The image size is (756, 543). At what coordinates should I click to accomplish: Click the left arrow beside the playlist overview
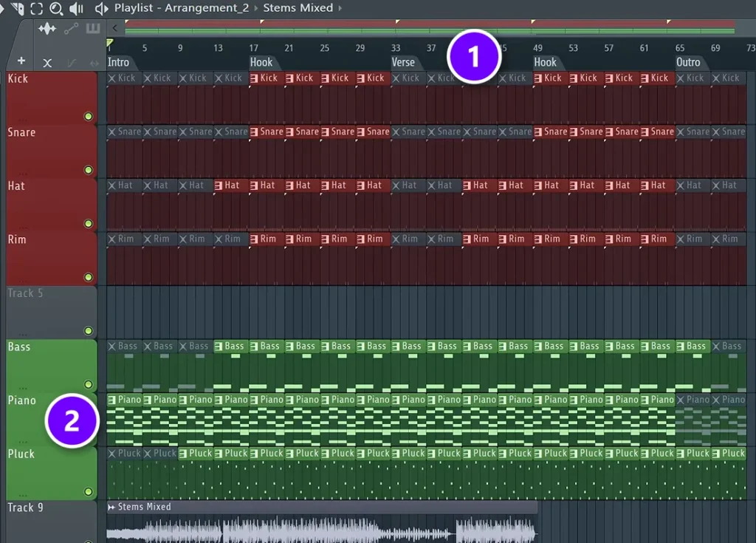click(114, 28)
